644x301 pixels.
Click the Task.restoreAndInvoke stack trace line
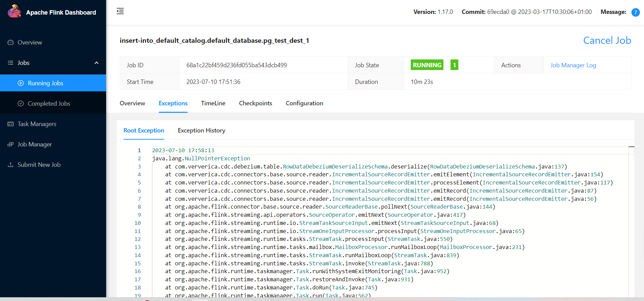[289, 279]
